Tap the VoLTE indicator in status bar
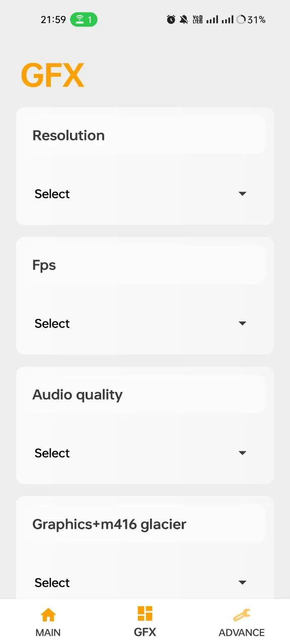 (197, 19)
